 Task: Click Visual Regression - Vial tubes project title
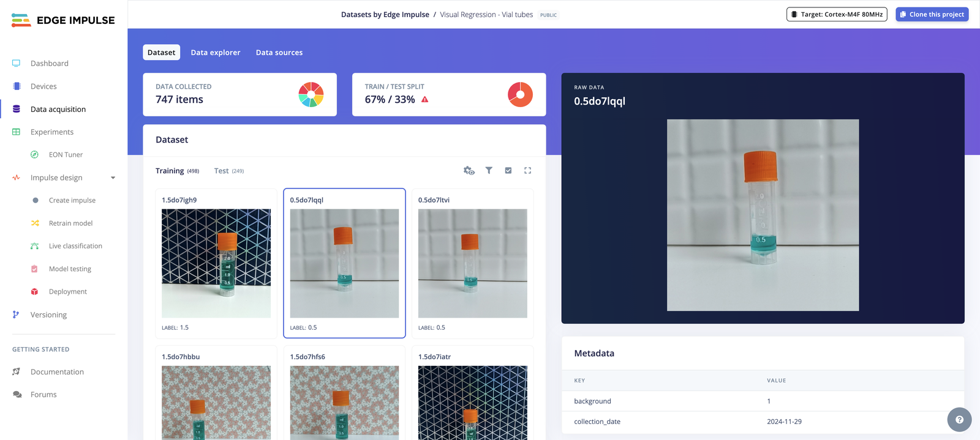coord(486,15)
